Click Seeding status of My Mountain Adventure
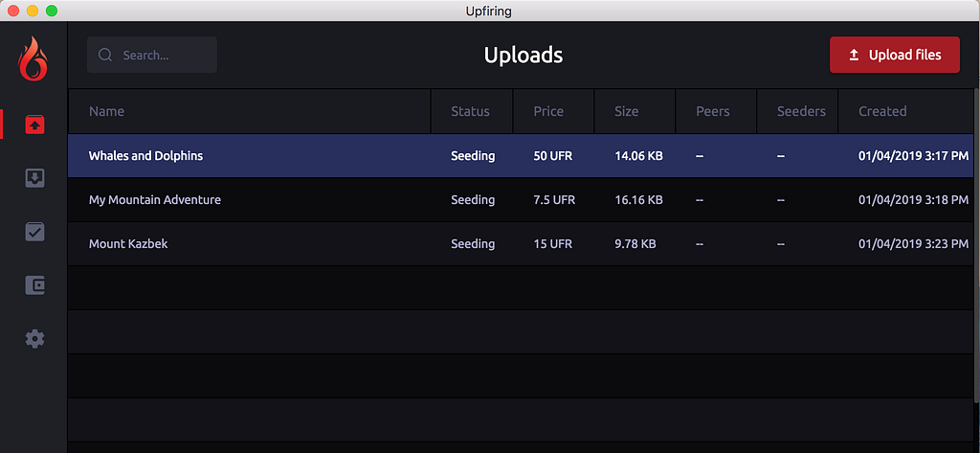 473,200
